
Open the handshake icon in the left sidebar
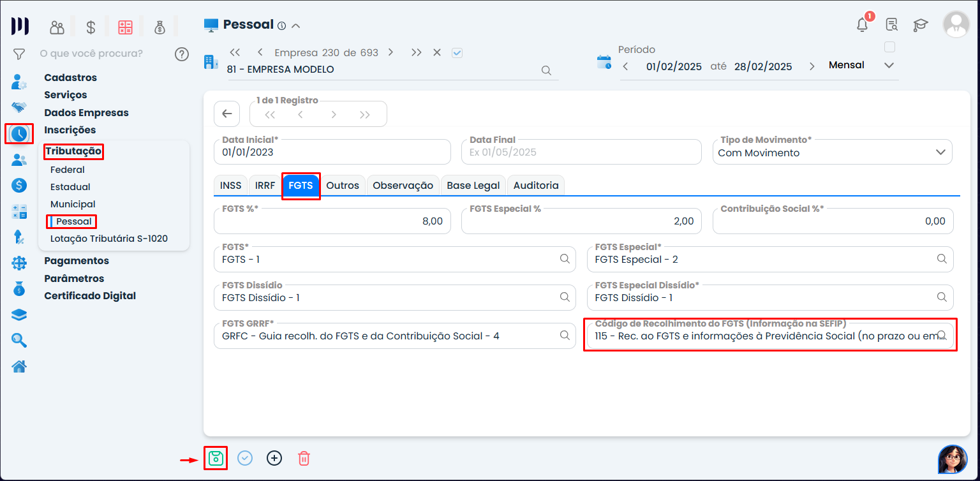19,107
